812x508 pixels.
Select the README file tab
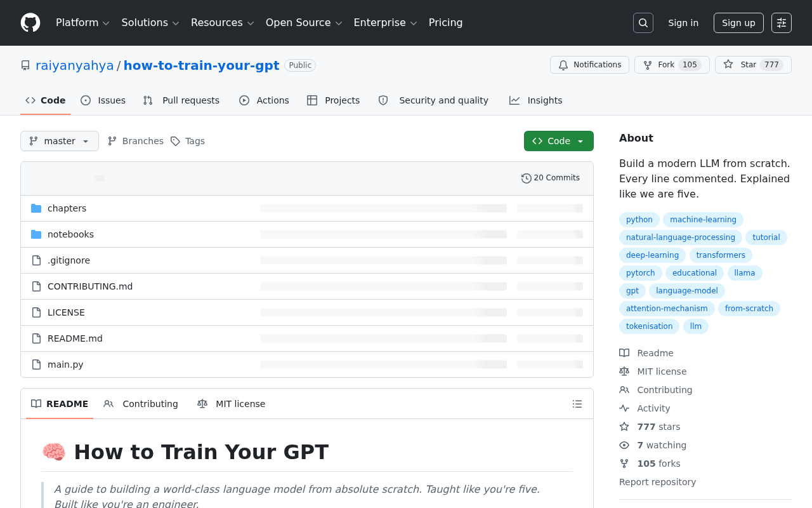tap(60, 404)
